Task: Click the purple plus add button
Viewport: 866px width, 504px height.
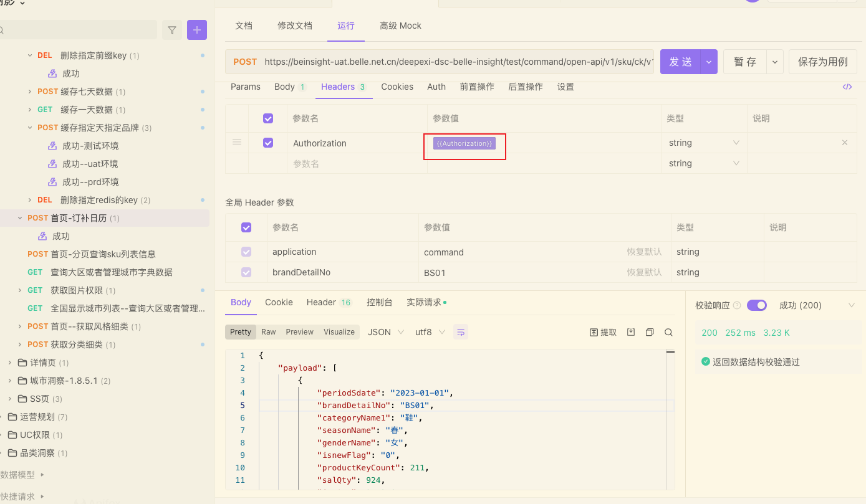Action: pos(197,30)
